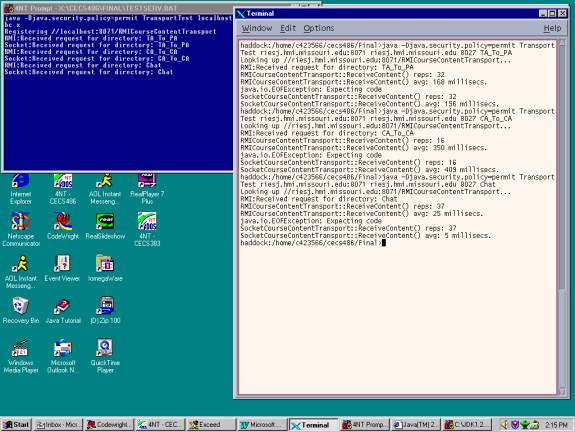Click the 4NT Prompt window title bar

pos(117,8)
